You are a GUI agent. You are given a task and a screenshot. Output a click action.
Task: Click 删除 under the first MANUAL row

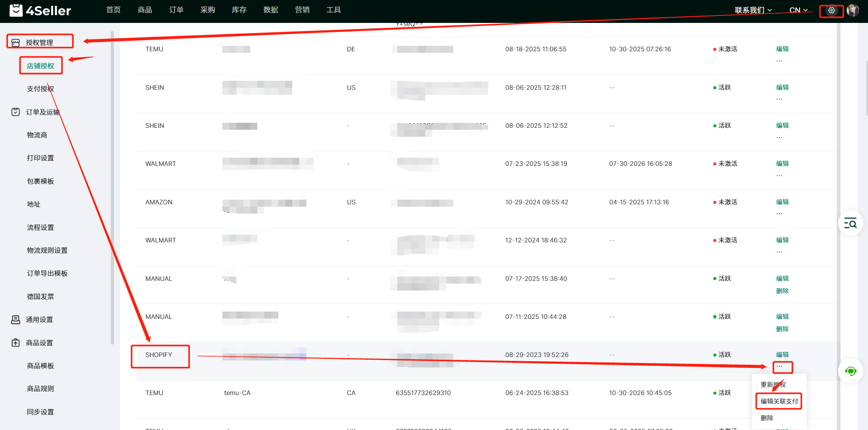click(782, 291)
